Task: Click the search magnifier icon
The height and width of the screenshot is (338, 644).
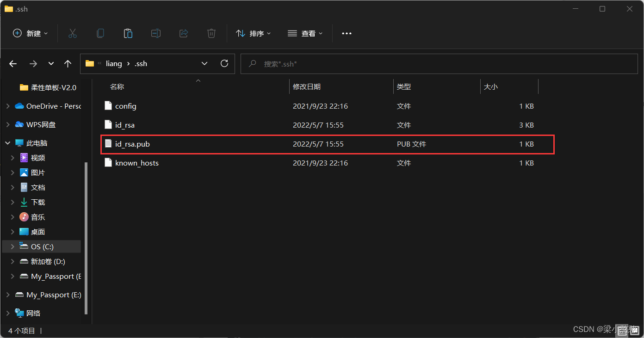Action: (253, 64)
